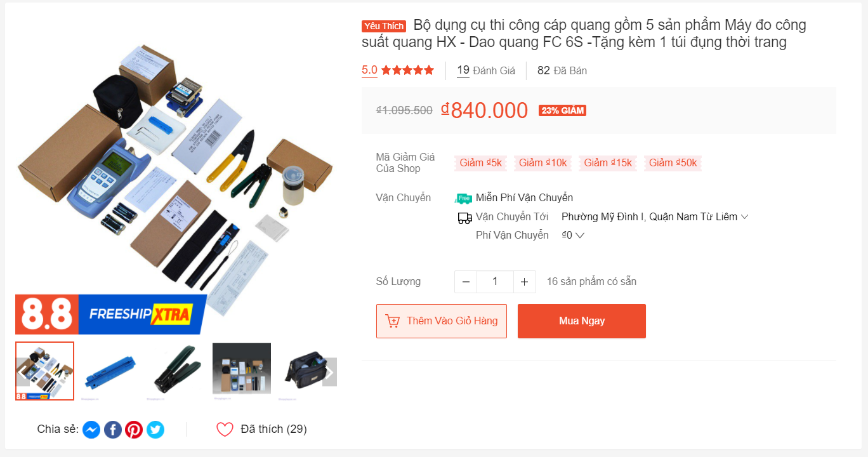Share product via Messenger icon
This screenshot has width=868, height=457.
91,430
